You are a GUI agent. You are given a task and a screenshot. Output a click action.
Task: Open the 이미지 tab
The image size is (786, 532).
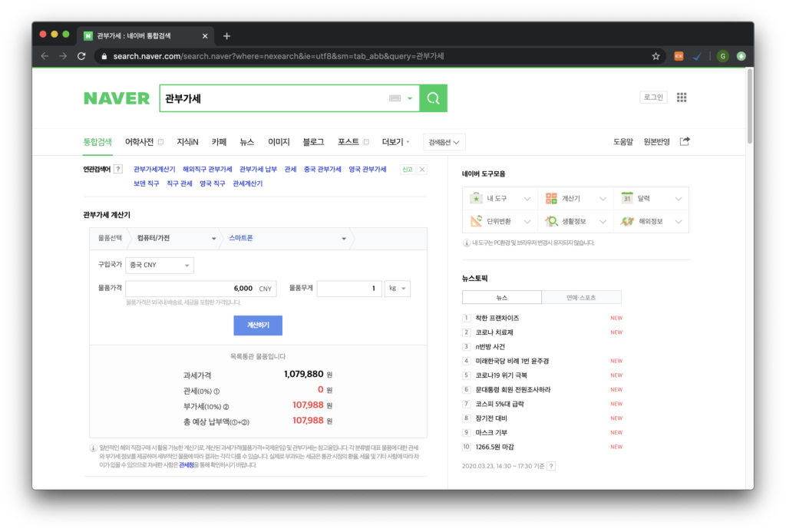[x=279, y=142]
